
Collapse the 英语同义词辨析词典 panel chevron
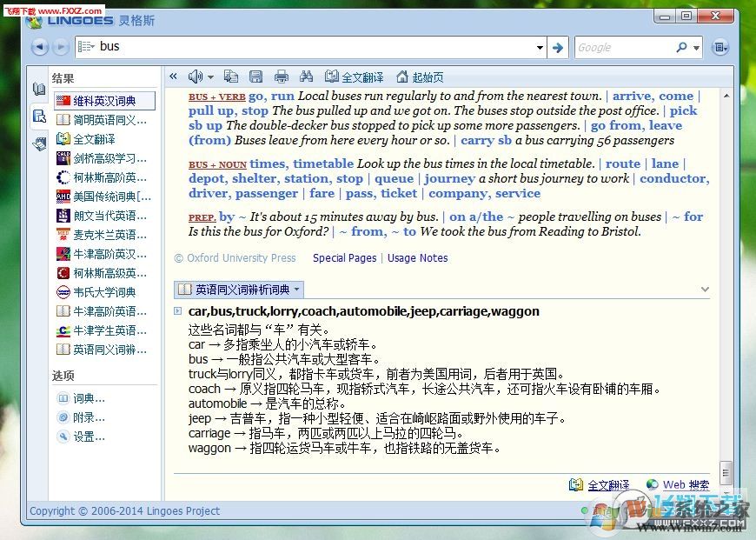[x=706, y=288]
